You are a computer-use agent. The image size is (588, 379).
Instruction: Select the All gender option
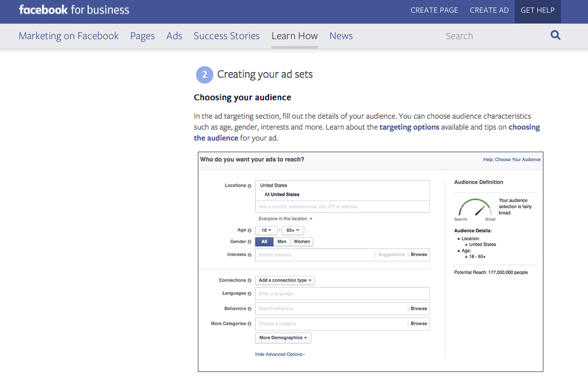pos(264,242)
